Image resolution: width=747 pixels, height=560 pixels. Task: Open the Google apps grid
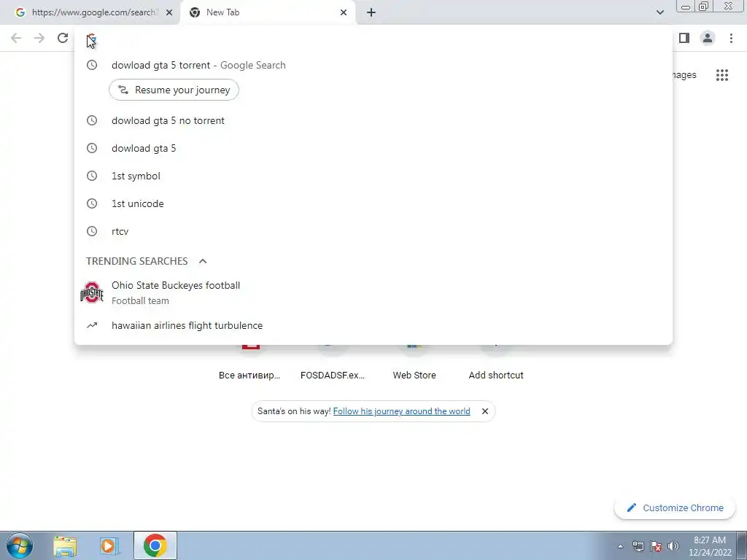(721, 75)
